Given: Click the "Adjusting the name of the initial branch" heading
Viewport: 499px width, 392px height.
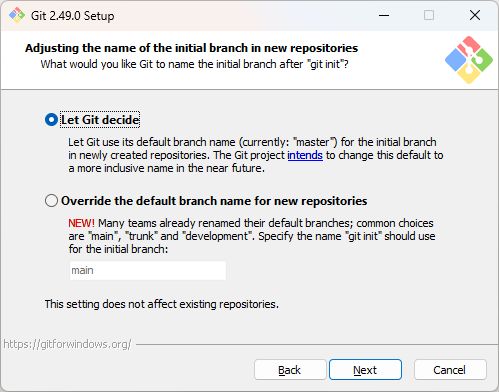Looking at the screenshot, I should [191, 48].
